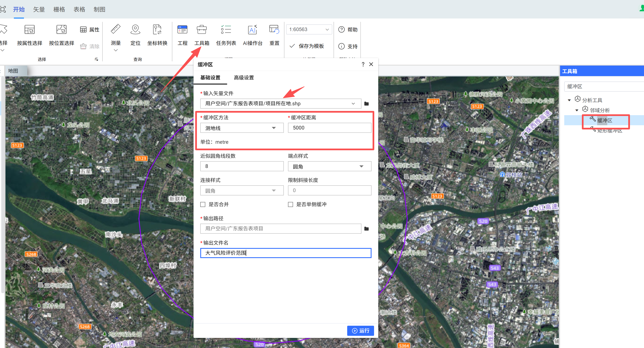Open the 工程 panel
The image size is (644, 348).
coord(182,35)
